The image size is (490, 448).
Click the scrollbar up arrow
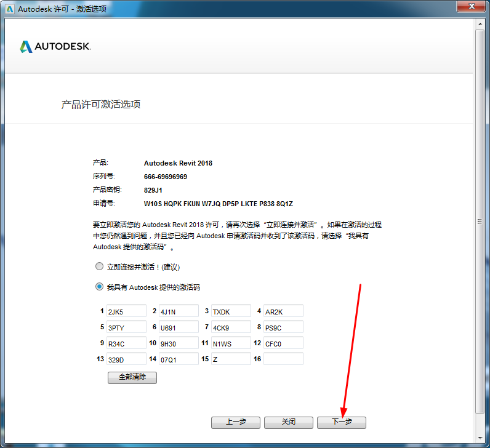[x=480, y=25]
